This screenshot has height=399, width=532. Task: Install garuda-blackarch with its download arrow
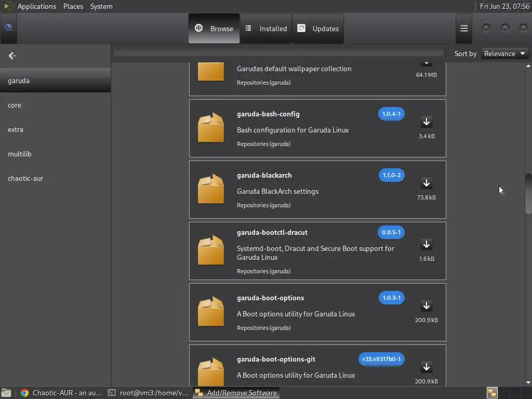(x=427, y=183)
